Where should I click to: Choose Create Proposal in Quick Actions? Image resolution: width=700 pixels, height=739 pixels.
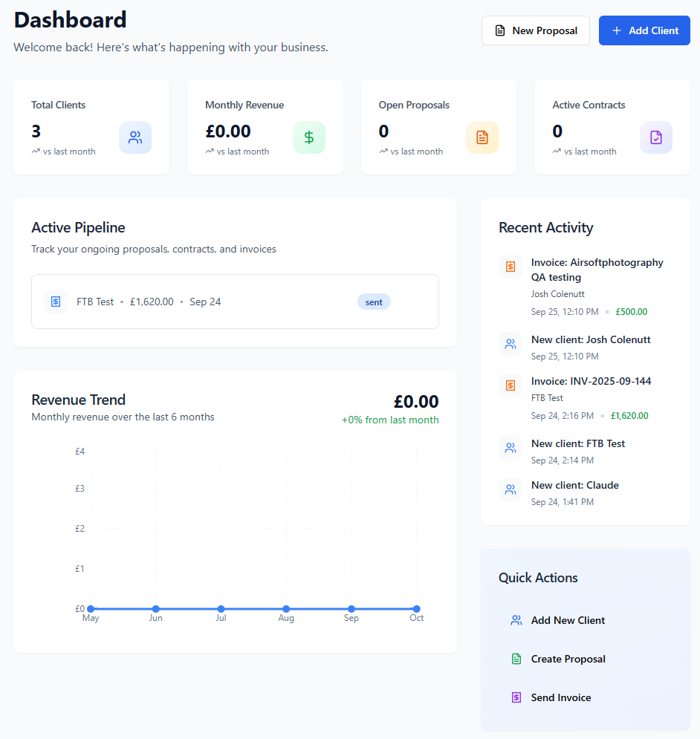tap(568, 659)
